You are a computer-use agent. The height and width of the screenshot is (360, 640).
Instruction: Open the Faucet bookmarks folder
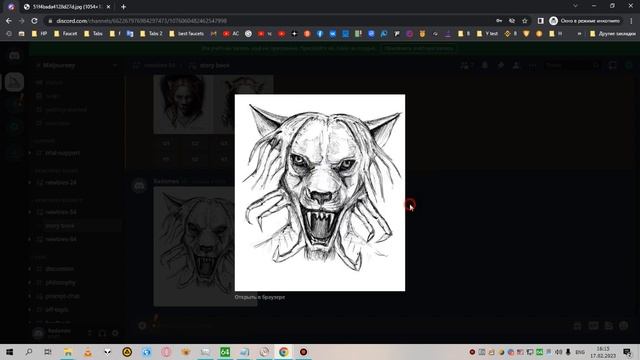[x=65, y=34]
